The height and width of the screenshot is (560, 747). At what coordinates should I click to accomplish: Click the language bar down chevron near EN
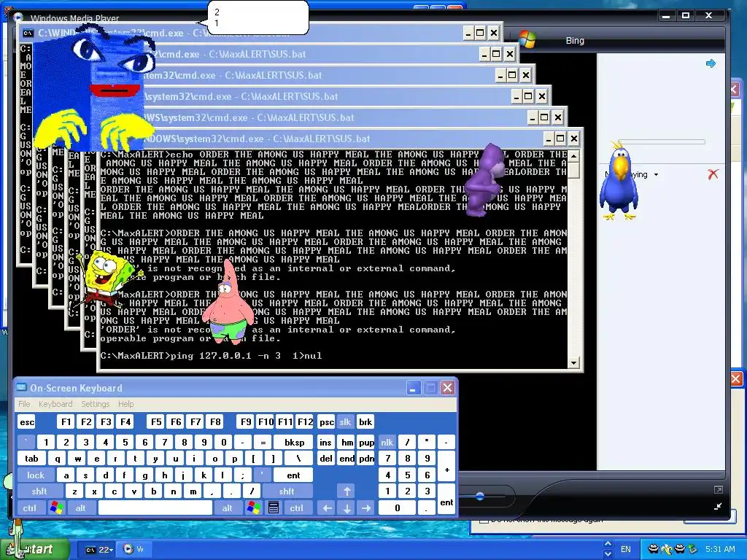coord(608,554)
